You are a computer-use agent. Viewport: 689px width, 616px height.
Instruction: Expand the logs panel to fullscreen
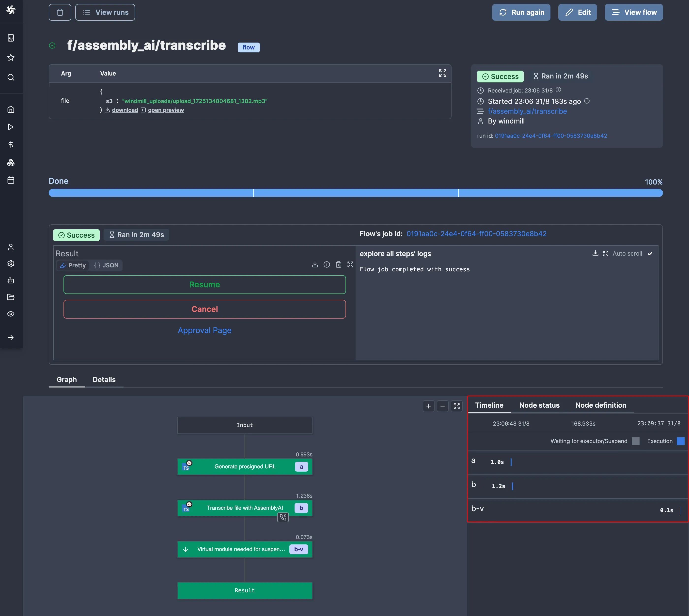click(x=606, y=254)
